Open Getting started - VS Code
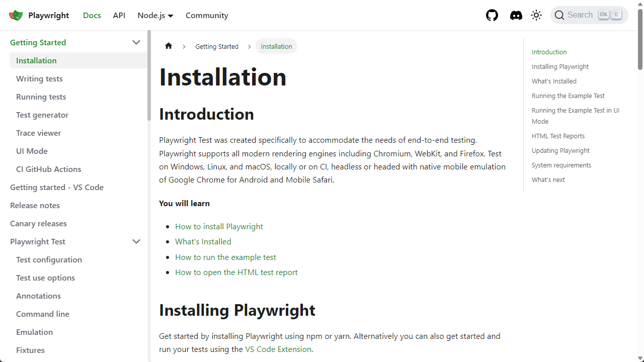The height and width of the screenshot is (362, 644). pyautogui.click(x=75, y=187)
